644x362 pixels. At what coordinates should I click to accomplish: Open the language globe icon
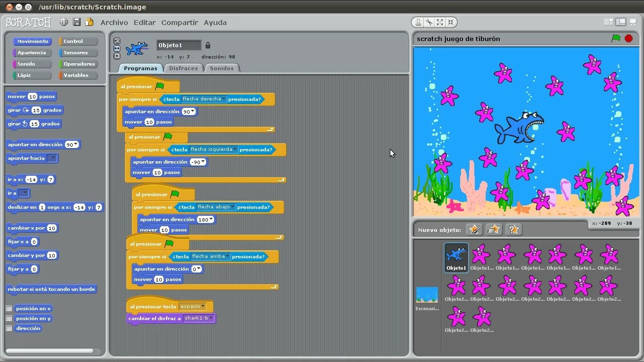(64, 22)
